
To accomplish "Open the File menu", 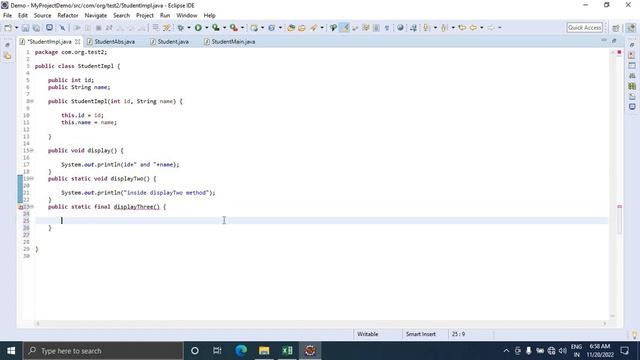I will coord(7,16).
